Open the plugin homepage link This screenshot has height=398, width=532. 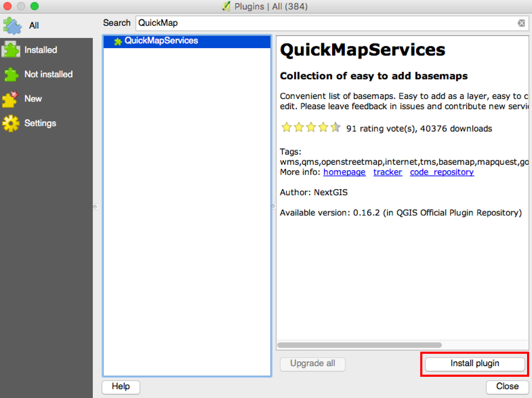pyautogui.click(x=344, y=172)
